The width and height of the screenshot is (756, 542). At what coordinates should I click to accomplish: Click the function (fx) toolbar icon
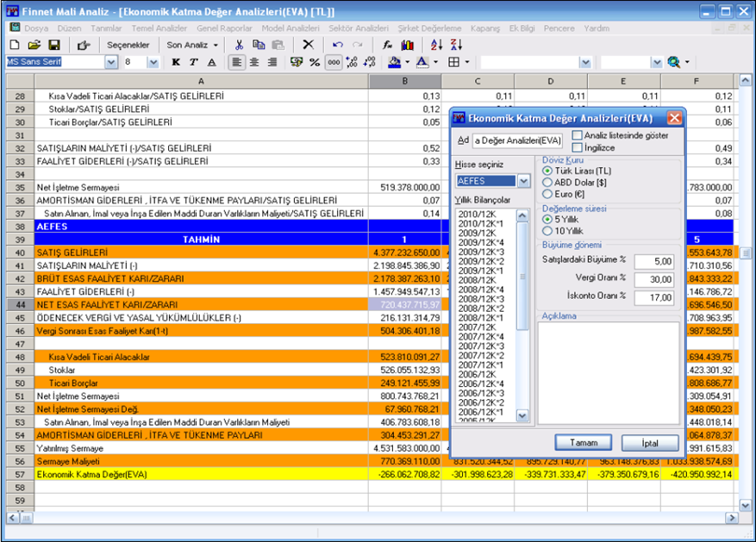tap(388, 45)
